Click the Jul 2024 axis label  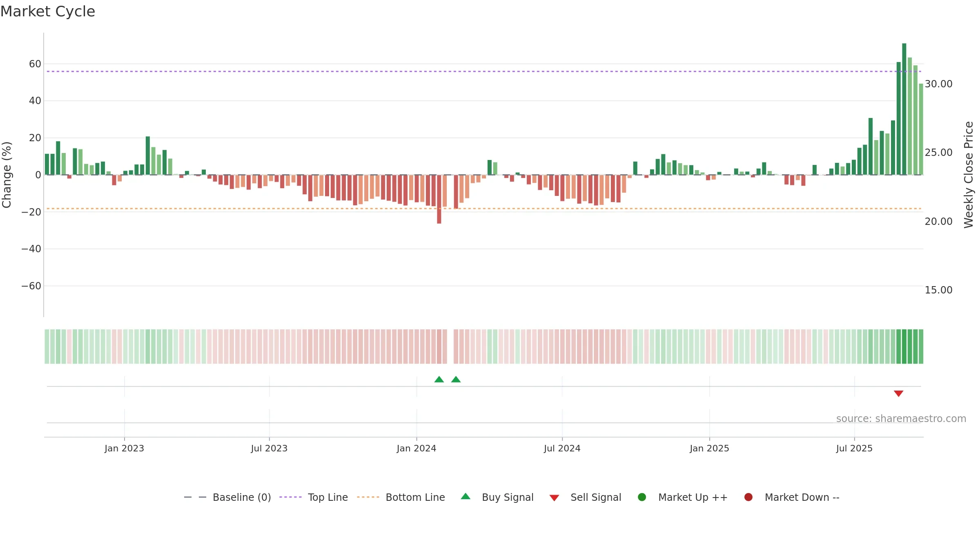562,448
